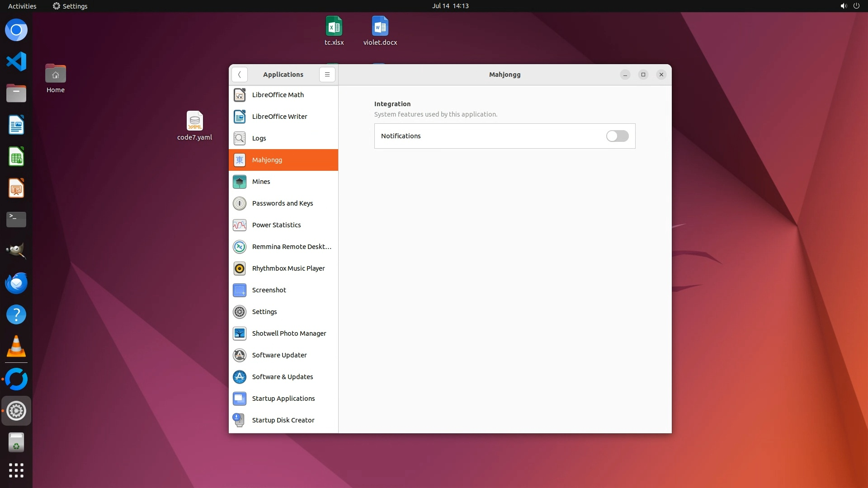Open the clock and calendar panel
Screen dimensions: 868x488
pyautogui.click(x=450, y=6)
